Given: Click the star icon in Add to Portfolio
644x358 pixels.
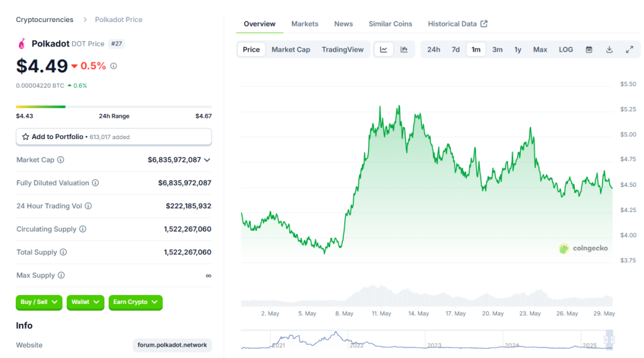Looking at the screenshot, I should point(25,137).
